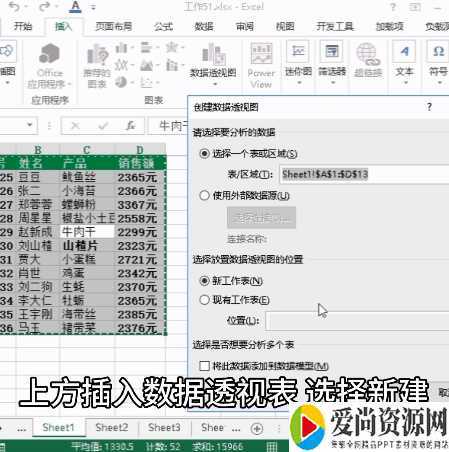The height and width of the screenshot is (452, 449).
Task: Expand the 文本 dropdown arrow
Action: (x=405, y=82)
